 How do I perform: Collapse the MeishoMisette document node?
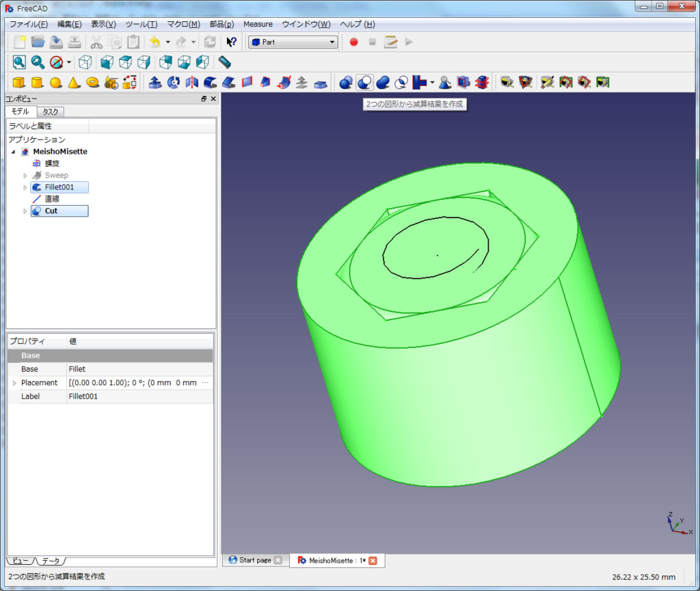tap(14, 152)
